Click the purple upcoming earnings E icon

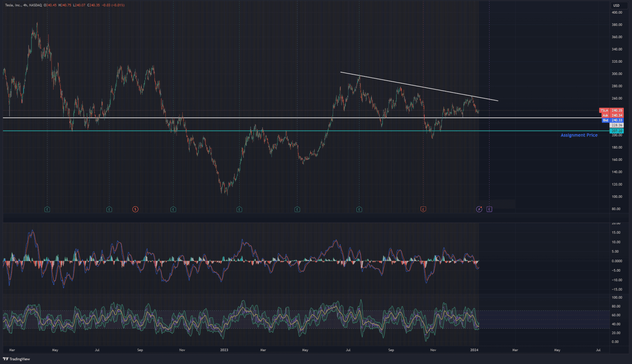click(x=489, y=209)
